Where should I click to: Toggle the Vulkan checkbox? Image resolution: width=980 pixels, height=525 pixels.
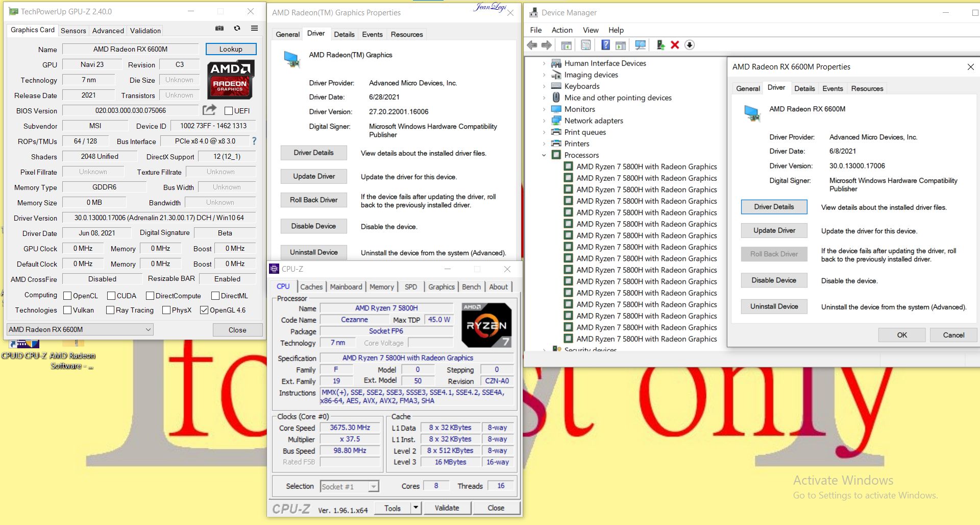click(67, 310)
